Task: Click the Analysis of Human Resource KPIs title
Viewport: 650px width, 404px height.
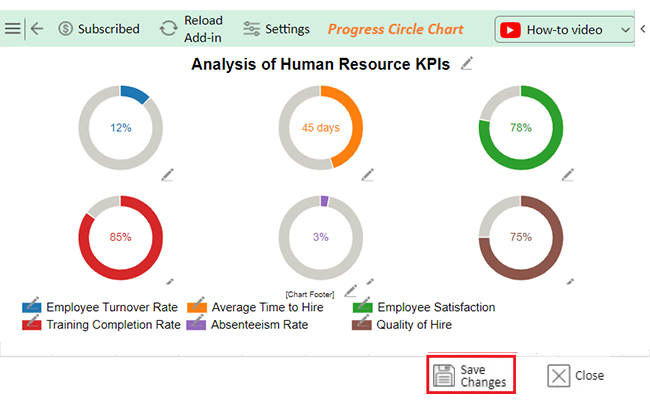Action: click(x=320, y=64)
